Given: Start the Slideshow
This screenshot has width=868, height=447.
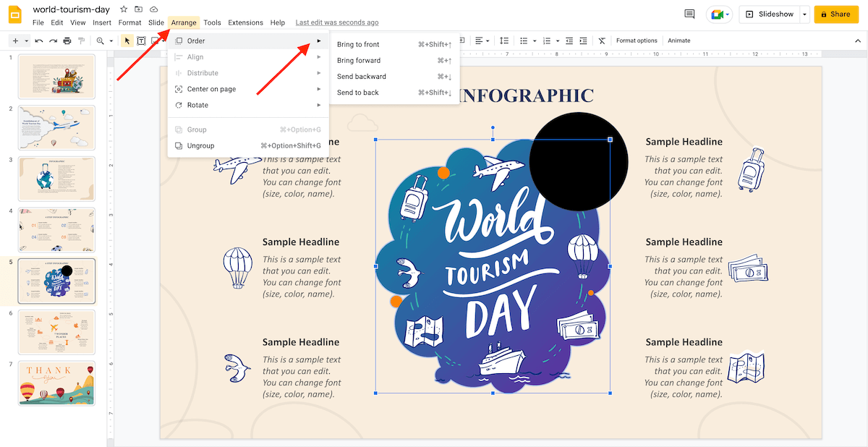Looking at the screenshot, I should (x=769, y=14).
